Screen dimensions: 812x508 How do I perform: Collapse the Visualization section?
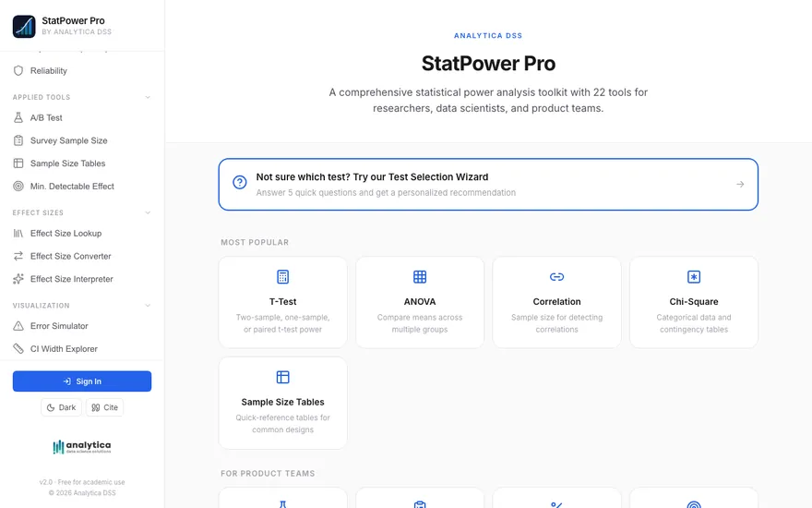click(x=148, y=306)
